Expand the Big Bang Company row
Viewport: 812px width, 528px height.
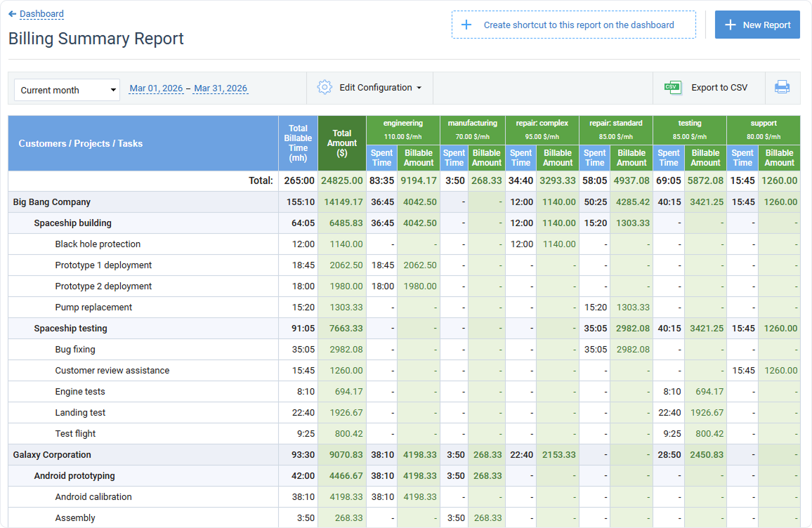click(53, 202)
